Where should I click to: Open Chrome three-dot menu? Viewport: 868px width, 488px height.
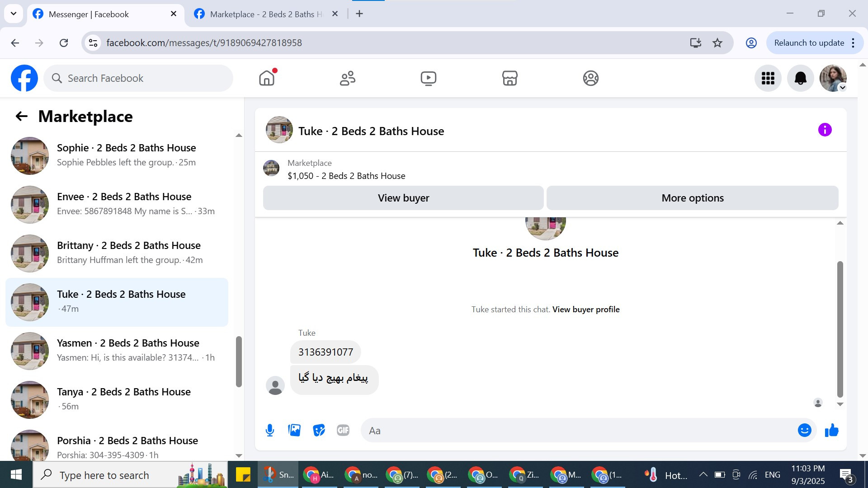(x=853, y=43)
